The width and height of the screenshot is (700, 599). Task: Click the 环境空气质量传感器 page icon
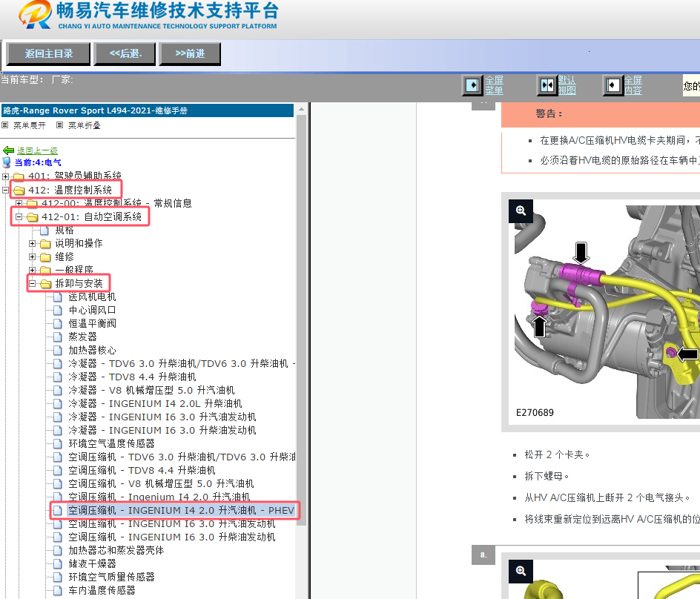coord(58,578)
